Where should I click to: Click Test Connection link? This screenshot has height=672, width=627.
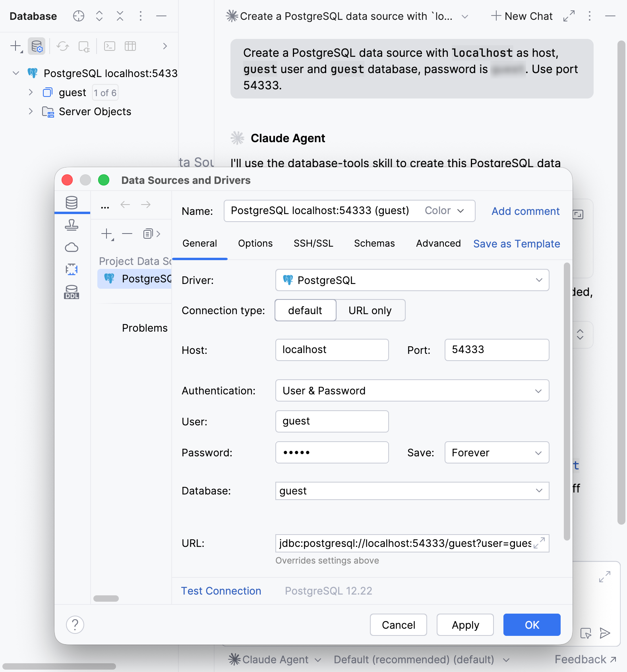click(221, 591)
